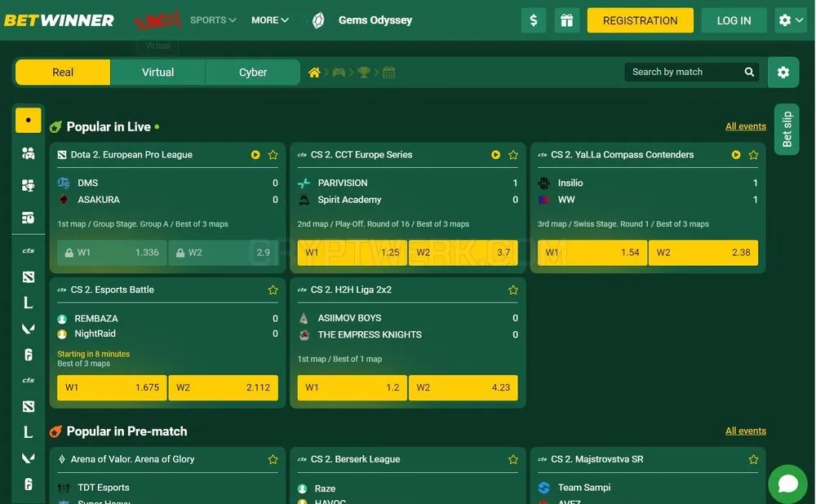This screenshot has width=816, height=504.
Task: Open the live chat bubble
Action: (x=788, y=484)
